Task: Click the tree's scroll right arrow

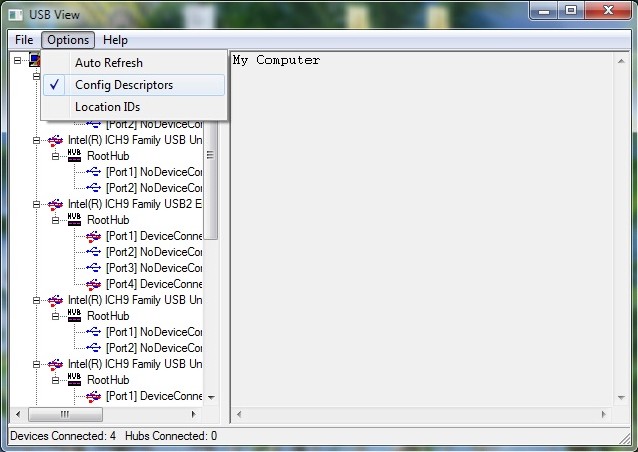Action: (x=194, y=415)
